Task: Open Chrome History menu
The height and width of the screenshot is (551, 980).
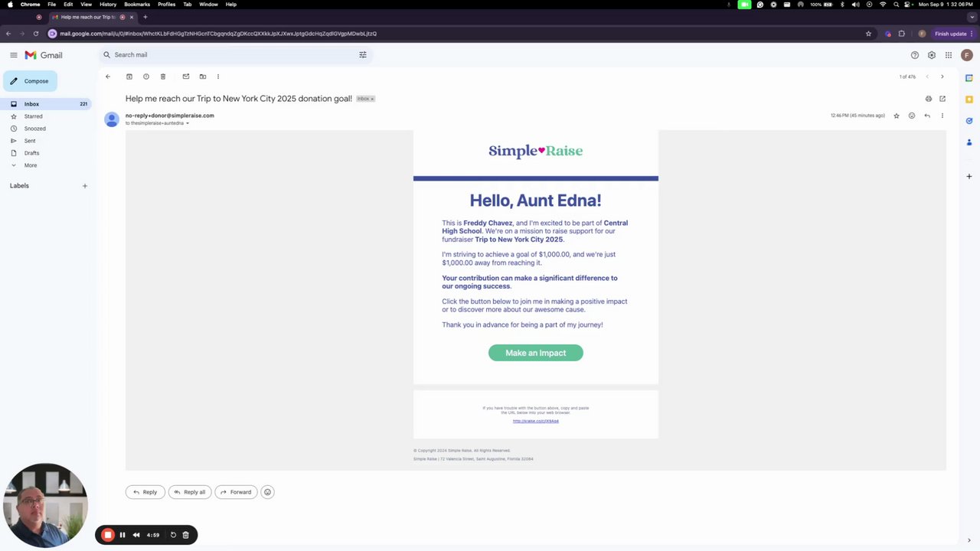Action: [108, 5]
